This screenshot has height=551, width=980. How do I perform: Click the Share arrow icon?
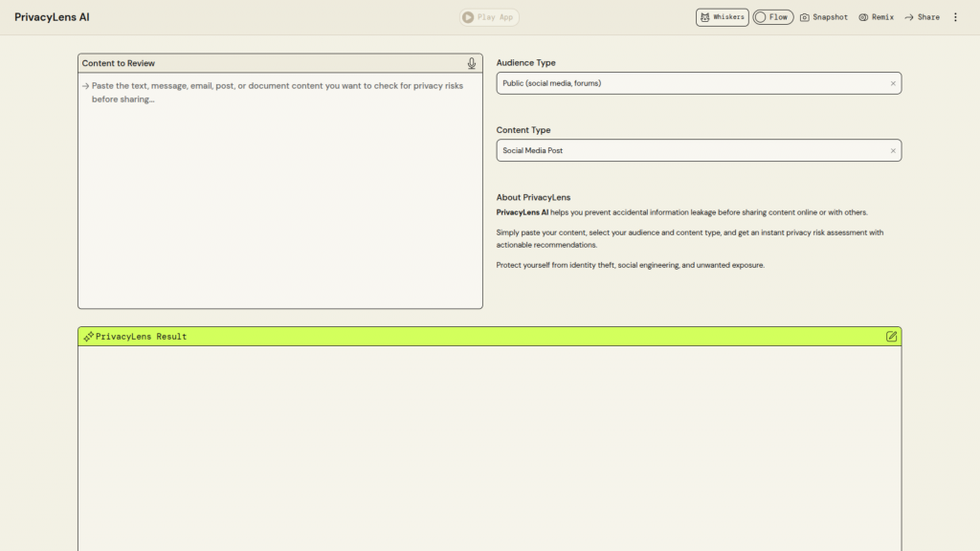(x=909, y=17)
